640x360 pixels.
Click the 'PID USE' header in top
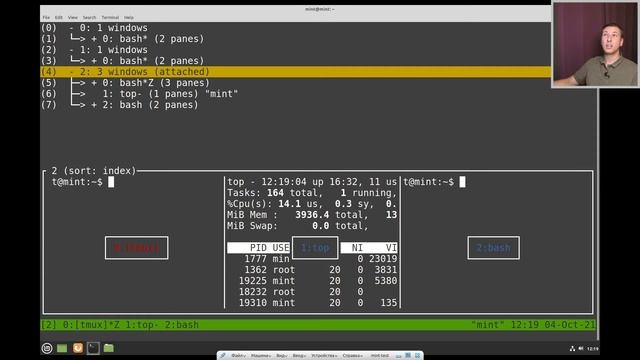pyautogui.click(x=258, y=248)
